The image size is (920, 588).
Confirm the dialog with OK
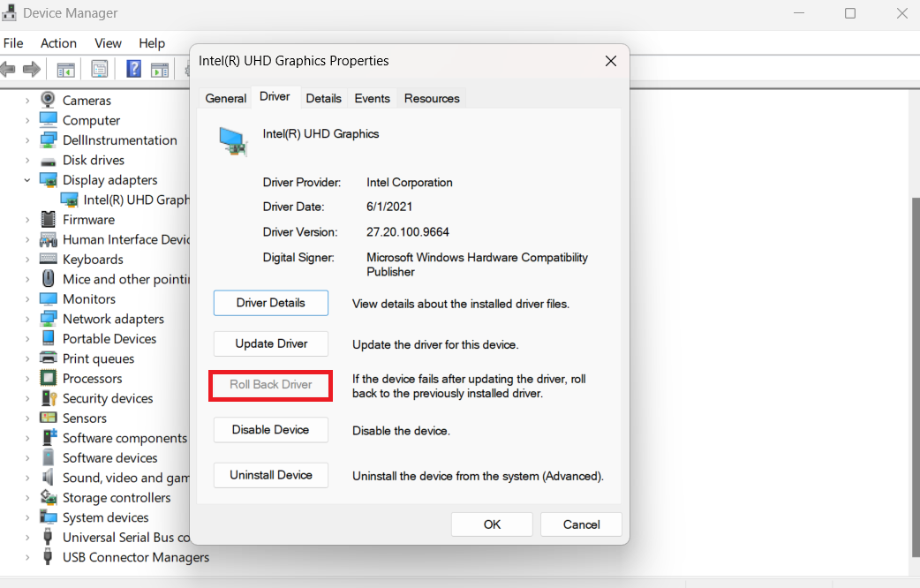tap(492, 524)
